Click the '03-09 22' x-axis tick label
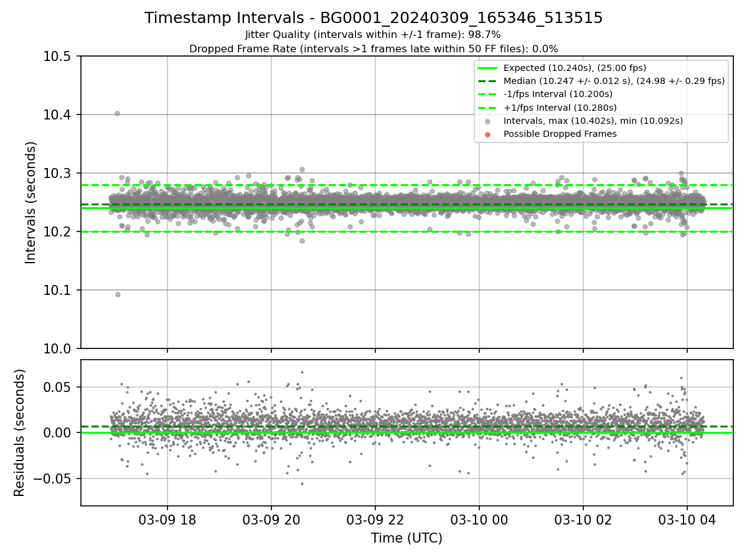Screen dimensions: 747x560 375,519
